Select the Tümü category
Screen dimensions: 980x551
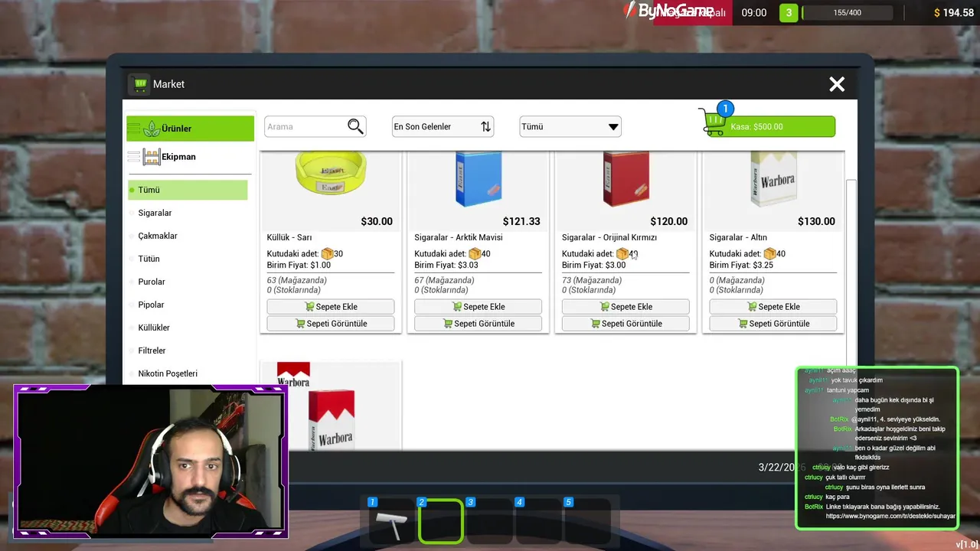coord(188,190)
